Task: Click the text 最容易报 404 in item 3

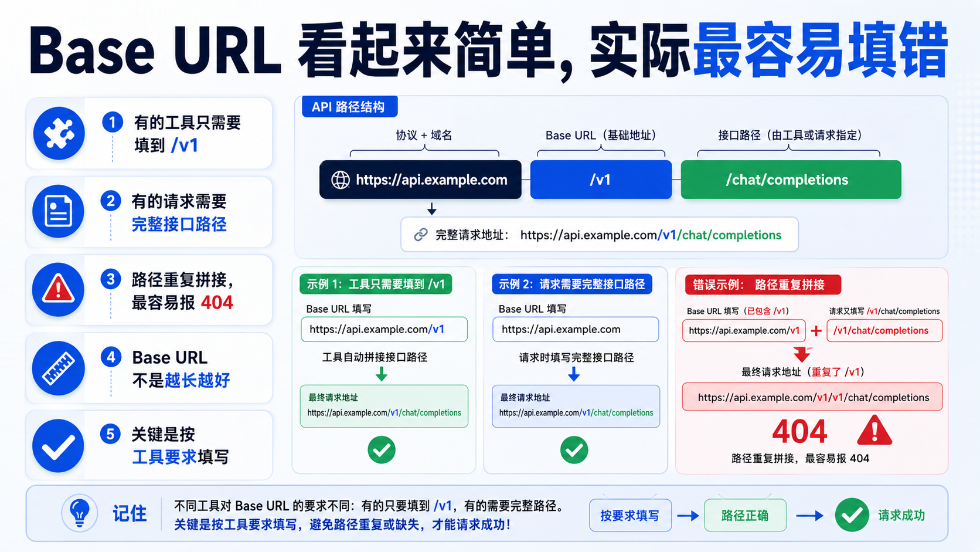Action: [x=182, y=302]
